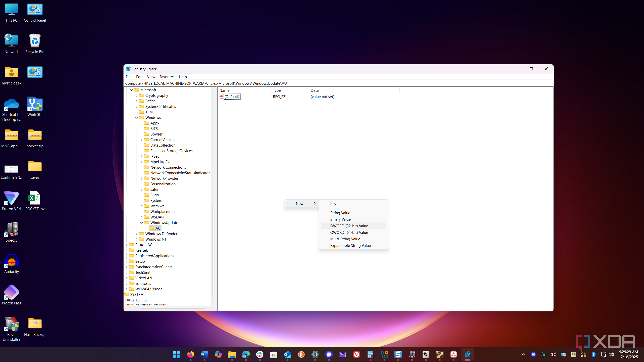Image resolution: width=644 pixels, height=362 pixels.
Task: Open the Edit menu
Action: point(139,77)
